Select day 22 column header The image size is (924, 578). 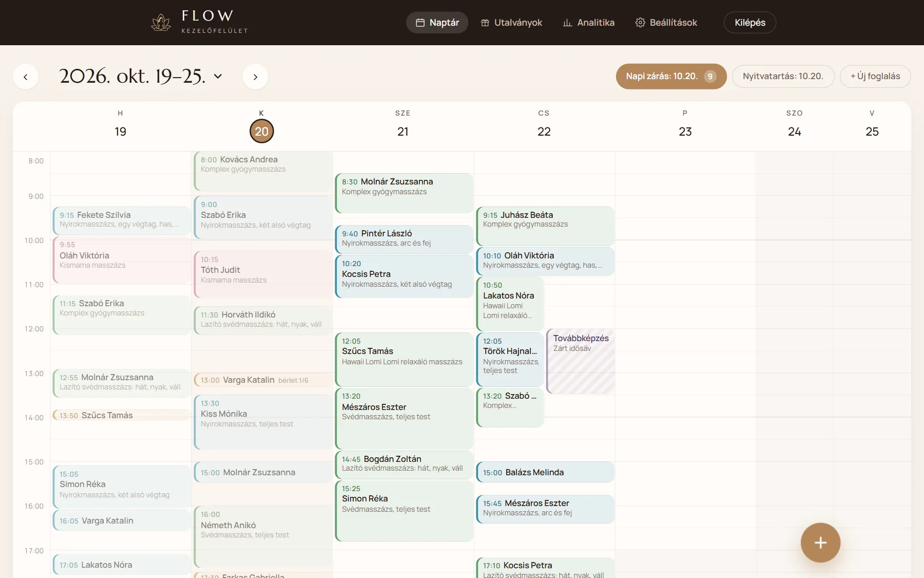[x=544, y=132]
